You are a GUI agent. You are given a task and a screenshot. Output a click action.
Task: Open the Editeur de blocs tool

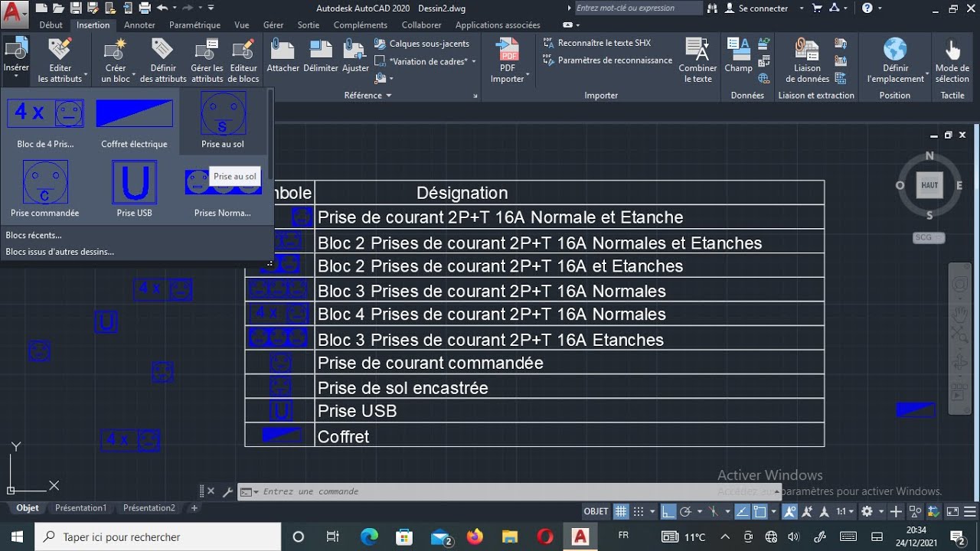pyautogui.click(x=243, y=61)
